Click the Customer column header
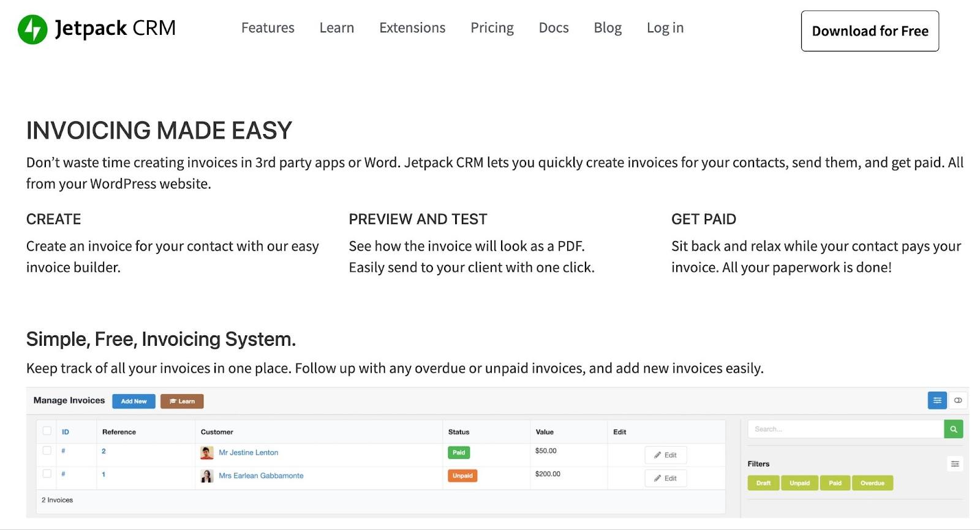Image resolution: width=980 pixels, height=530 pixels. click(217, 432)
